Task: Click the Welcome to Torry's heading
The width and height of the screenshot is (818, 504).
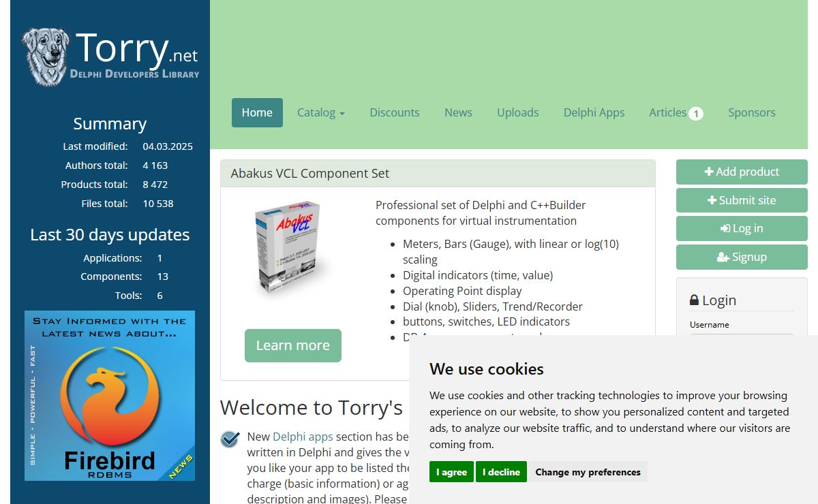Action: coord(312,407)
